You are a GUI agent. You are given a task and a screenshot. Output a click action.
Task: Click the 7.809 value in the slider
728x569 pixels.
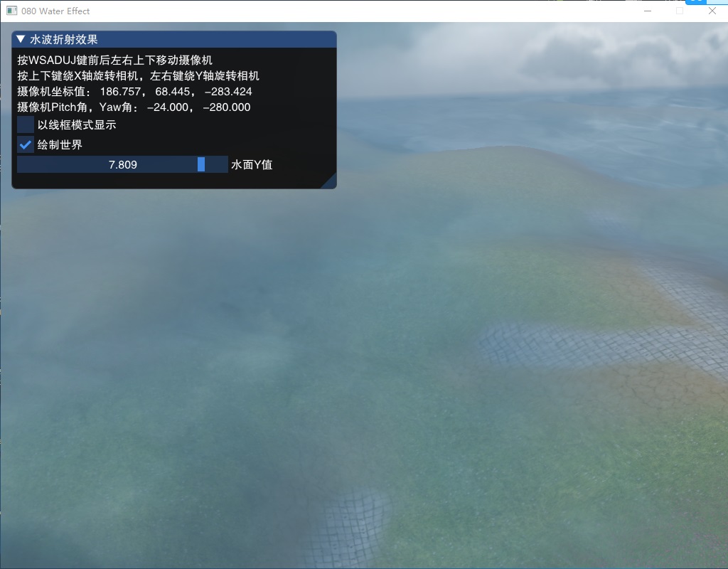(122, 165)
